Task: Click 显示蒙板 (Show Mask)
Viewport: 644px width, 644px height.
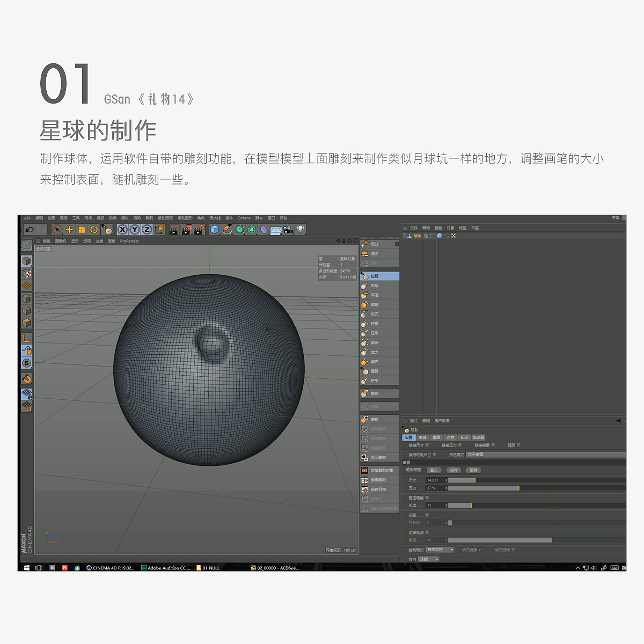Action: click(x=380, y=457)
